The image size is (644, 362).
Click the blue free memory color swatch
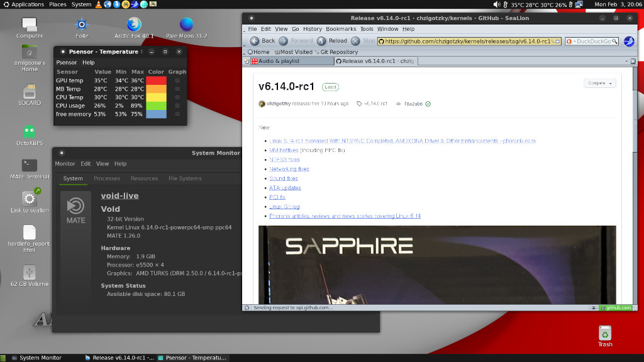pos(156,114)
